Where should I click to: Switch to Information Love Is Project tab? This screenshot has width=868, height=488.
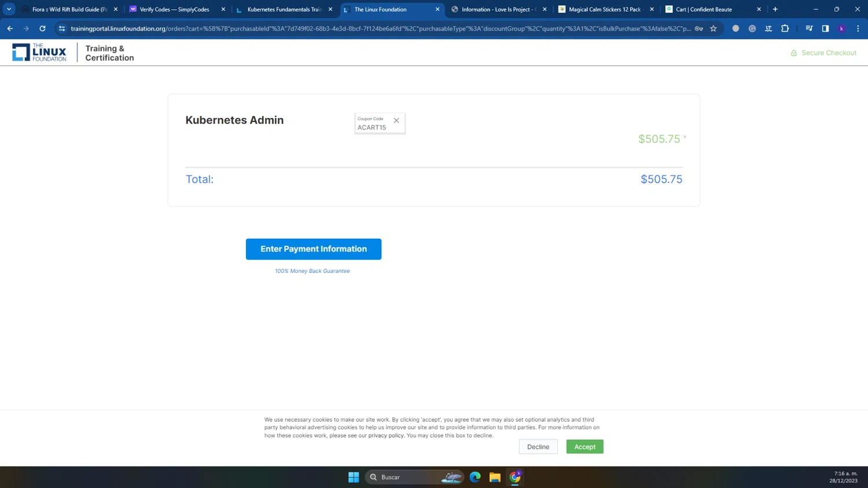point(498,9)
